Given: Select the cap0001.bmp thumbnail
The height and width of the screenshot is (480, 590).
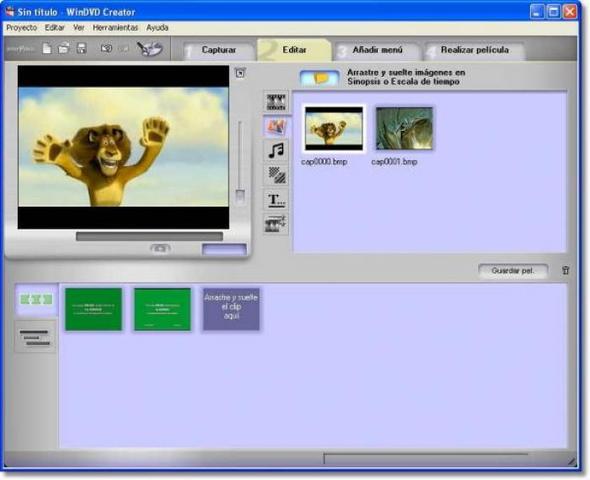Looking at the screenshot, I should 404,129.
